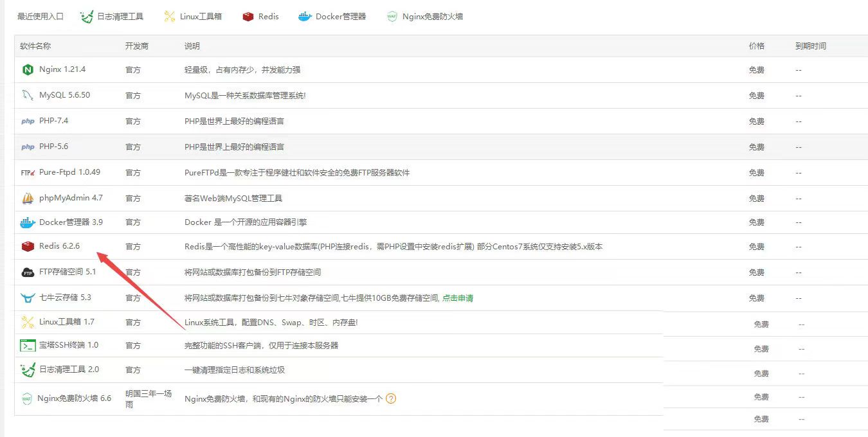Open 日志清理工具 from recent shortcuts
Viewport: 868px width, 437px height.
pyautogui.click(x=112, y=17)
